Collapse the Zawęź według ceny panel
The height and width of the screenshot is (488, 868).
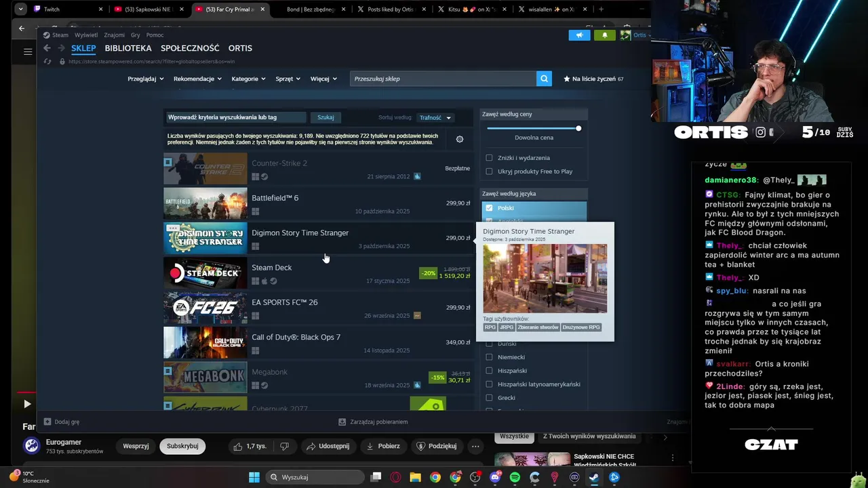click(533, 115)
